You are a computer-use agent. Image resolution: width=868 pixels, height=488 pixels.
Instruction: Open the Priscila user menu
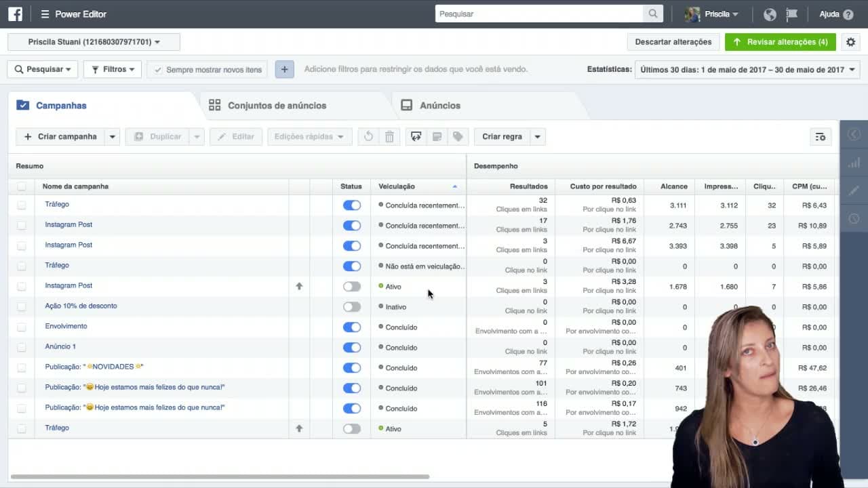pos(722,14)
